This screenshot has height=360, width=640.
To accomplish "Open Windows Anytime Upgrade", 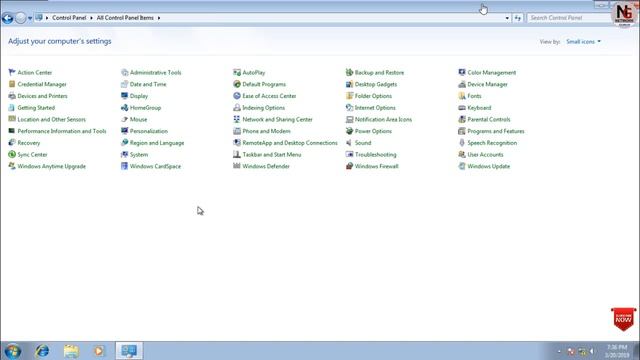I will click(x=51, y=166).
